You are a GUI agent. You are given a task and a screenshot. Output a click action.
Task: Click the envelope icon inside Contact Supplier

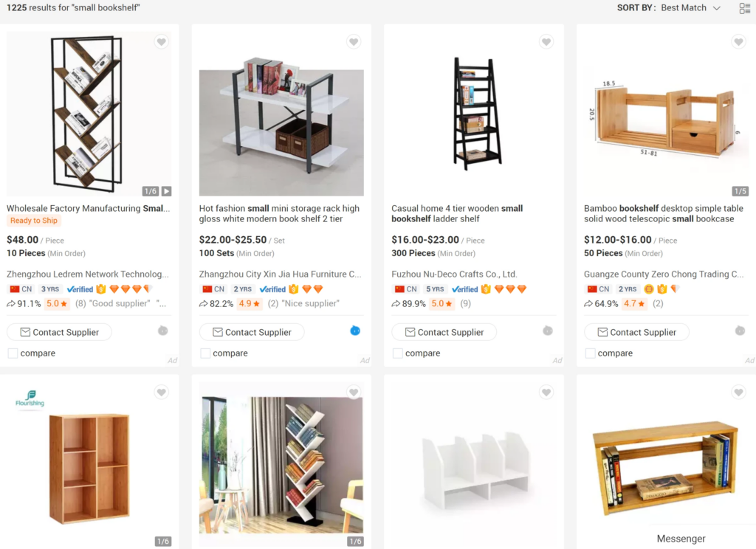click(24, 332)
